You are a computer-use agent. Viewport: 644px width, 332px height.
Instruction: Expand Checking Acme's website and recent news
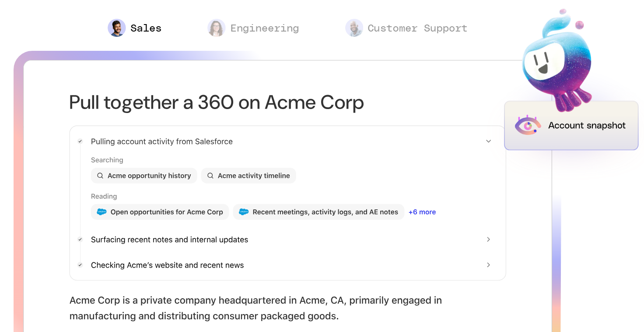(x=489, y=265)
